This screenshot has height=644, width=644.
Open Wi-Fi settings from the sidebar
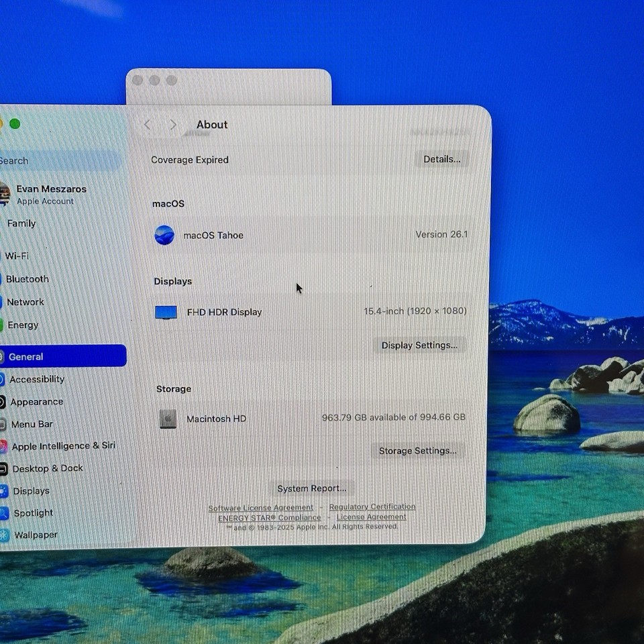(x=17, y=256)
